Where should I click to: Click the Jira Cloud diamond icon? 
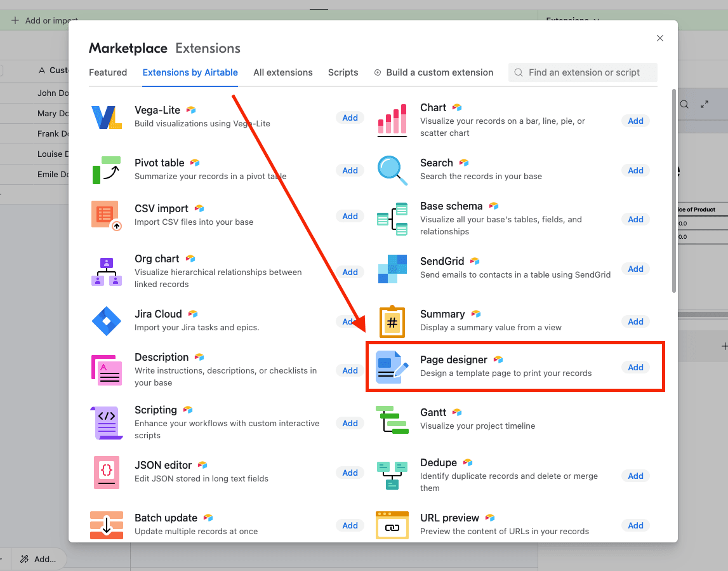tap(106, 321)
